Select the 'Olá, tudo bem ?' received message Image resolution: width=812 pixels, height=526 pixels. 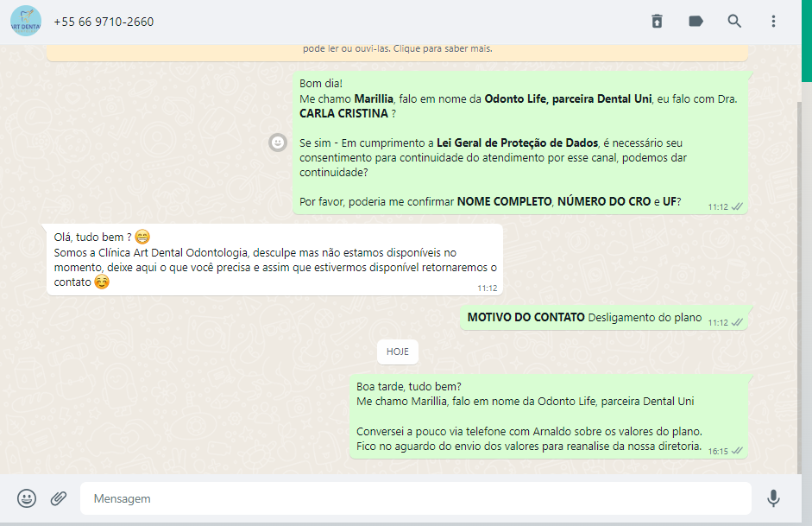click(274, 260)
